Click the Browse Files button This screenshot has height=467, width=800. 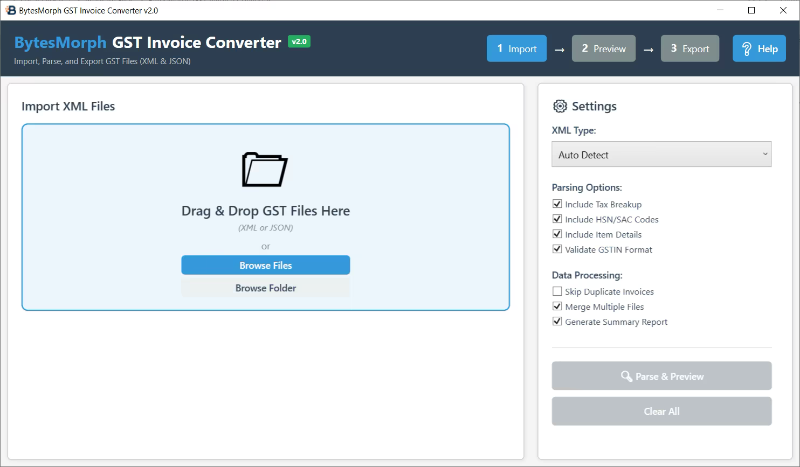pyautogui.click(x=265, y=265)
